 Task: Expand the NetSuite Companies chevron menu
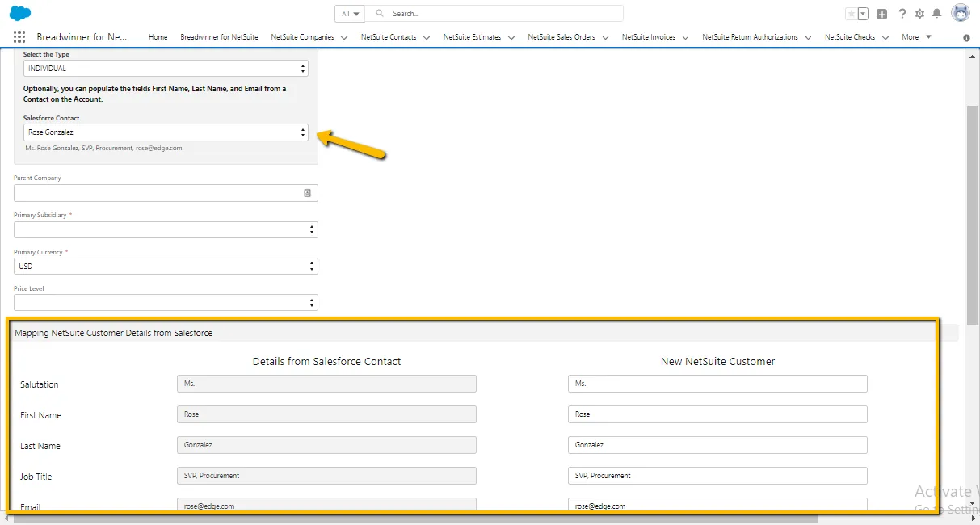point(344,37)
